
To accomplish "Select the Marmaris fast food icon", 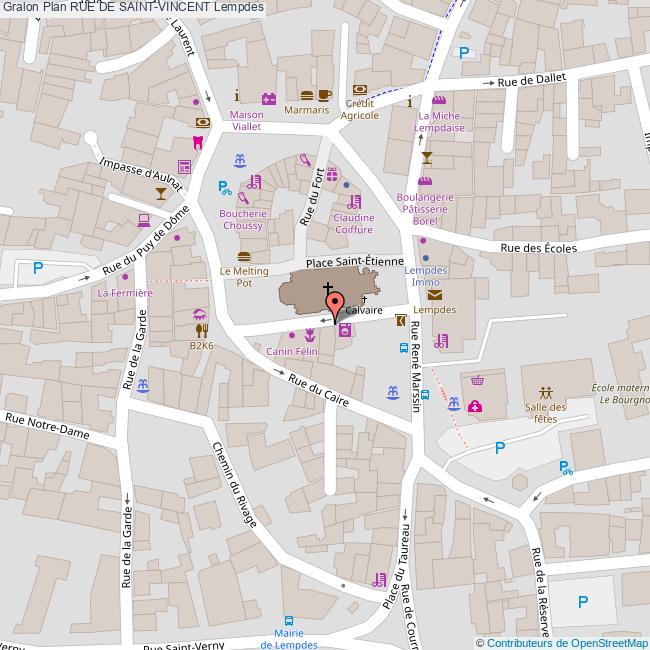I will coord(308,95).
